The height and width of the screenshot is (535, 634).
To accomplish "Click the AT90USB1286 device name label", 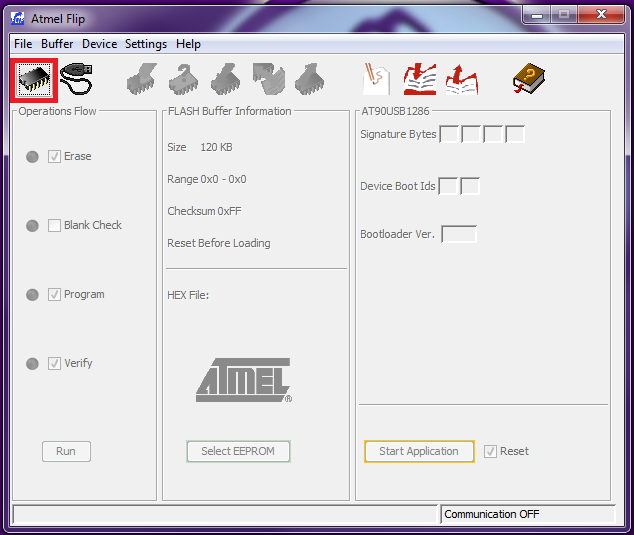I will 395,111.
